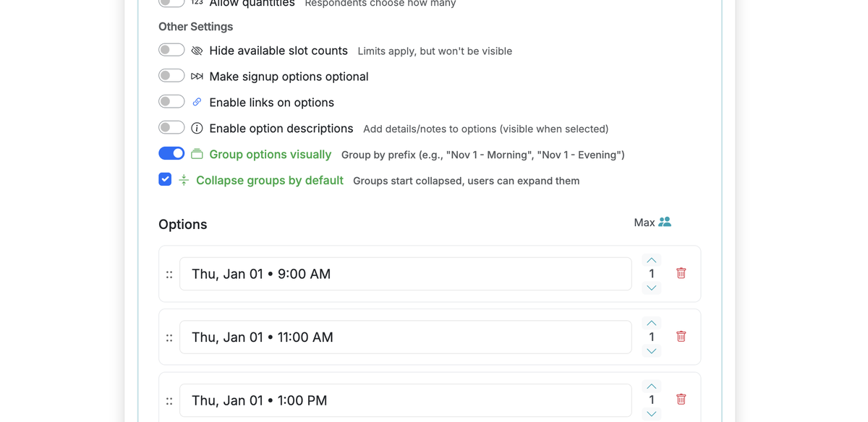Viewport: 868px width, 422px height.
Task: Click the crossed-out eye icon beside Hide available slot counts
Action: [x=196, y=51]
